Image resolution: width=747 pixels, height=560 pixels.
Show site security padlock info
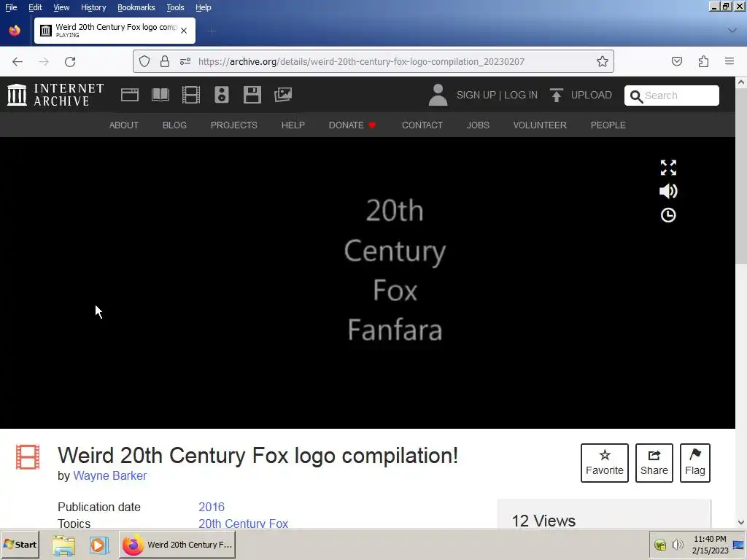point(165,61)
